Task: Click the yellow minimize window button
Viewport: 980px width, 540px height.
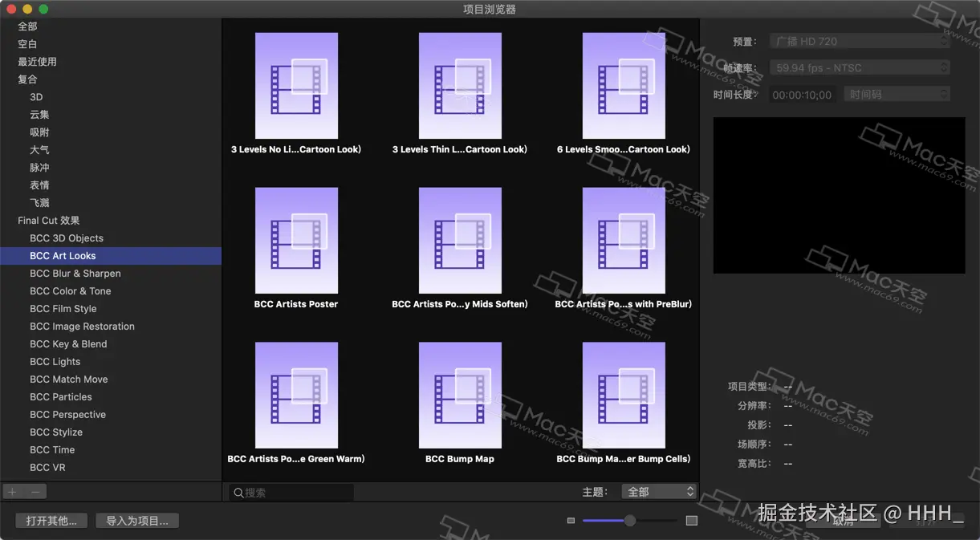Action: (27, 9)
